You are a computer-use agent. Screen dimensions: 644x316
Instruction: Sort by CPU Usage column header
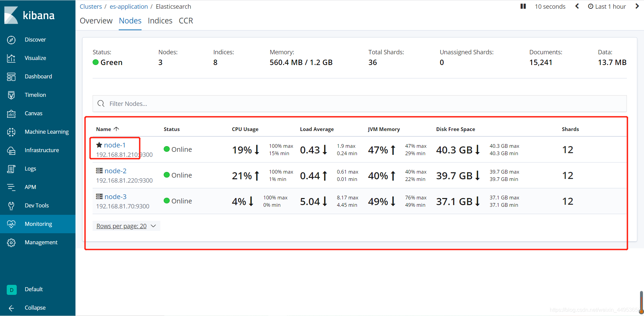245,129
